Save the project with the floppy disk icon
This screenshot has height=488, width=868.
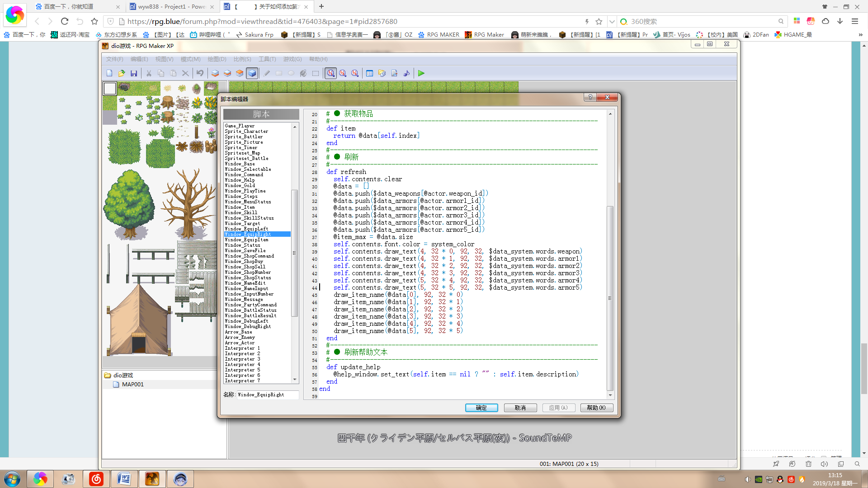[x=134, y=73]
